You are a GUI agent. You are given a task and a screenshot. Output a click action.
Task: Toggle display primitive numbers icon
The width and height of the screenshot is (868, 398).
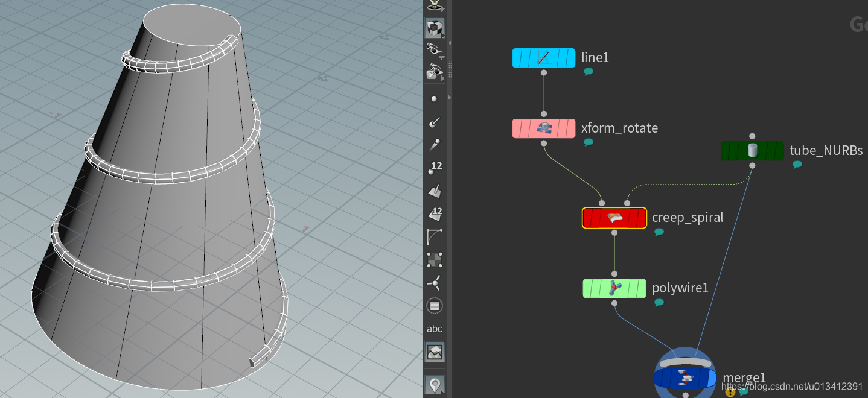435,213
